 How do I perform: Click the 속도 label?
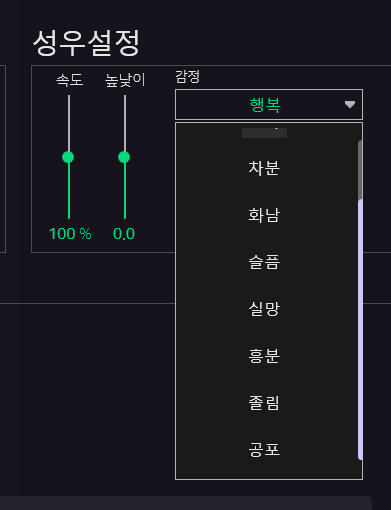pos(69,80)
